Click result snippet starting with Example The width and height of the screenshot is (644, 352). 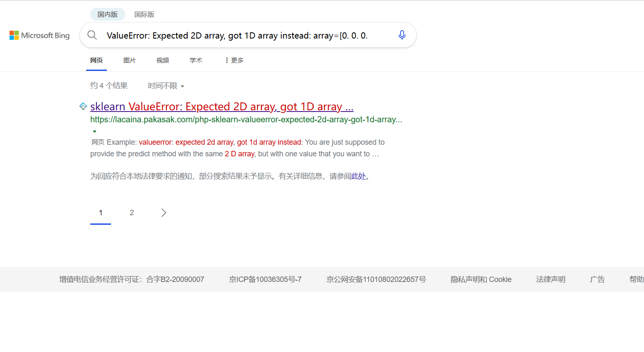pyautogui.click(x=237, y=148)
